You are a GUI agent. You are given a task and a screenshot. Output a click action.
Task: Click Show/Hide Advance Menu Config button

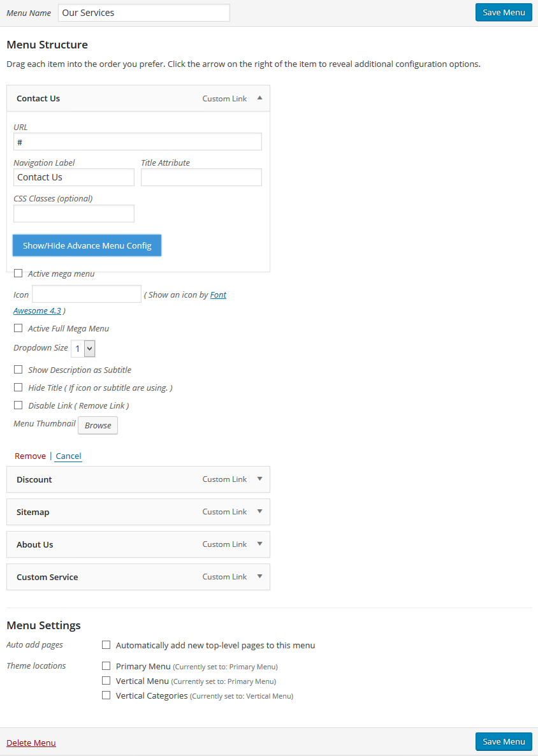[87, 245]
